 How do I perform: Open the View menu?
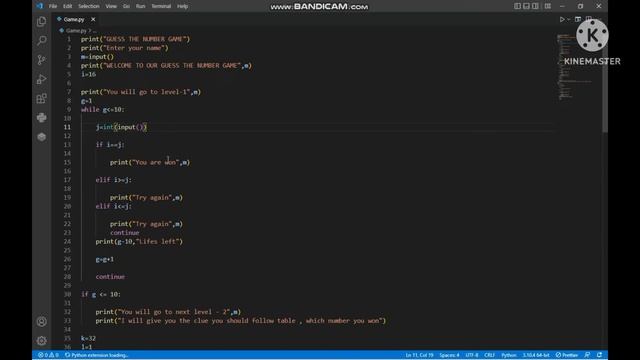[x=111, y=6]
